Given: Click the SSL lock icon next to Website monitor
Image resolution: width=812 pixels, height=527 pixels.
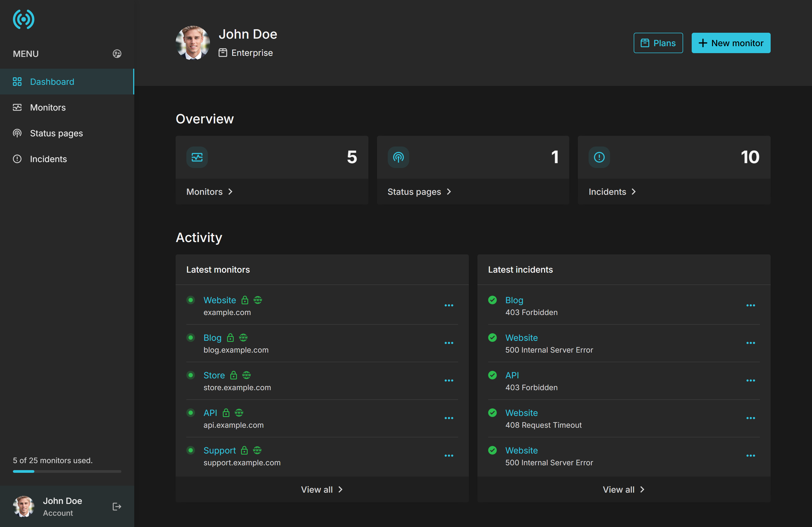Looking at the screenshot, I should [245, 300].
